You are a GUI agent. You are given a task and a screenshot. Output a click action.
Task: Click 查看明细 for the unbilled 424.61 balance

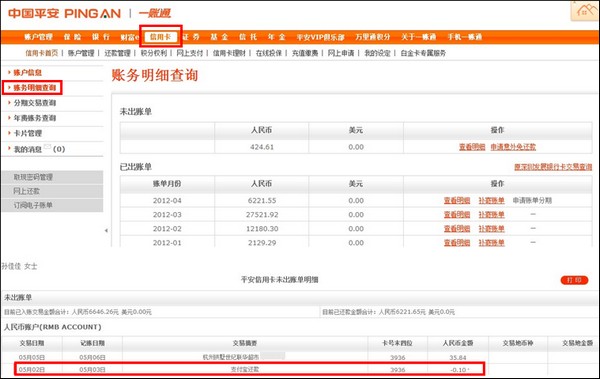[472, 147]
